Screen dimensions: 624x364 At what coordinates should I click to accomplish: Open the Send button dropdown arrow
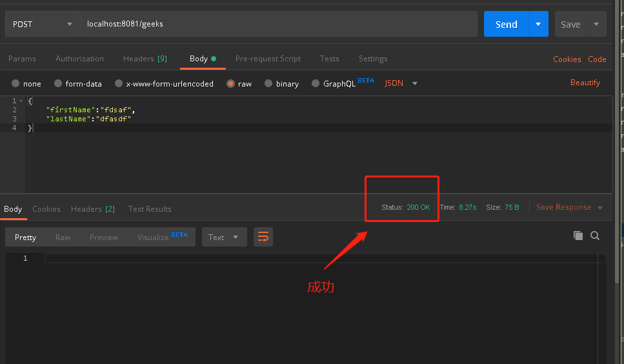tap(538, 25)
